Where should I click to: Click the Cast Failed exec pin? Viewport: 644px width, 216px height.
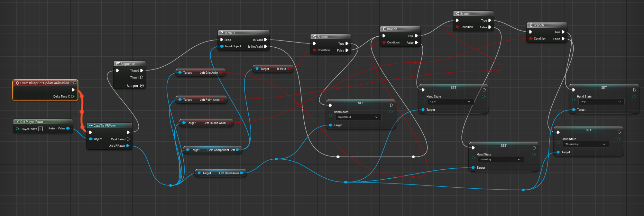tap(128, 139)
